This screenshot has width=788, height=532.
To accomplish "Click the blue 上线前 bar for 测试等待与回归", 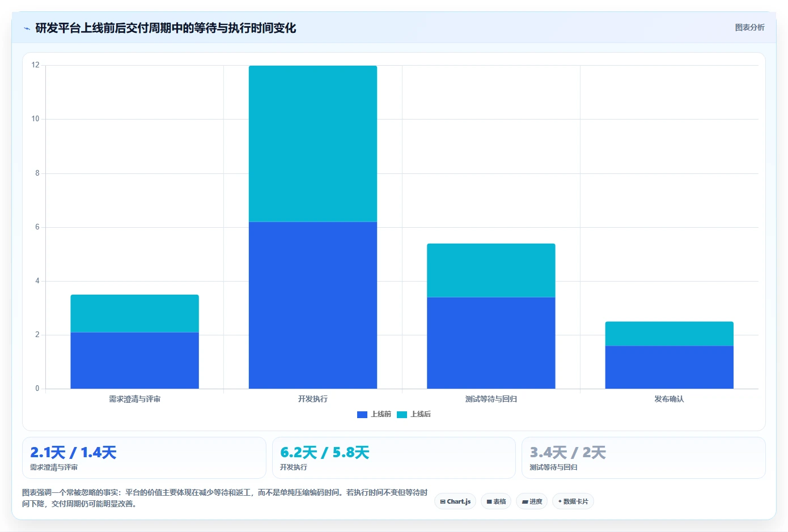I will [x=491, y=343].
